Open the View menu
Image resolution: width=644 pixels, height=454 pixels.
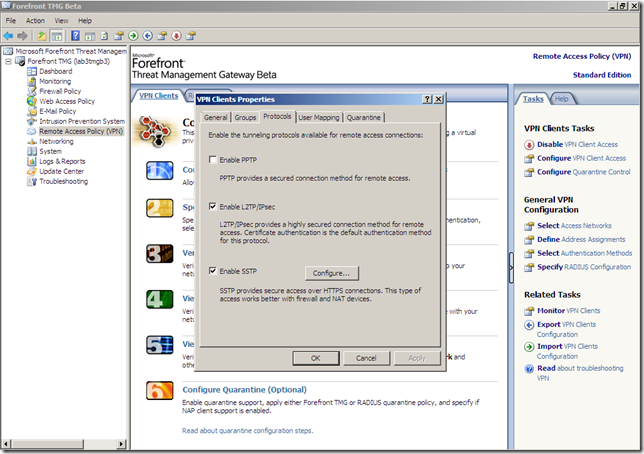(x=62, y=21)
